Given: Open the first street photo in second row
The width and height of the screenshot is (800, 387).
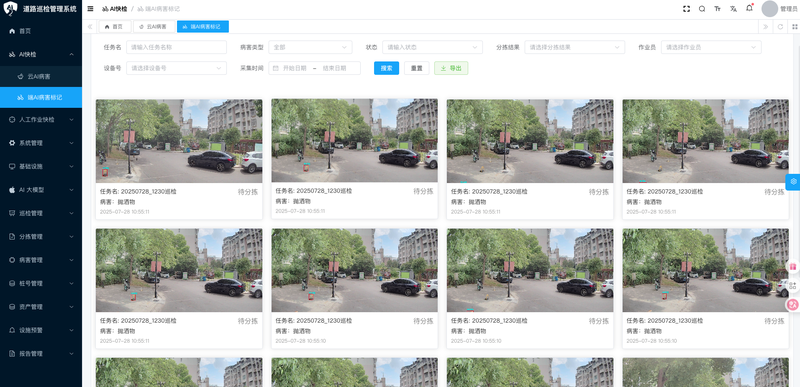Looking at the screenshot, I should [x=179, y=270].
